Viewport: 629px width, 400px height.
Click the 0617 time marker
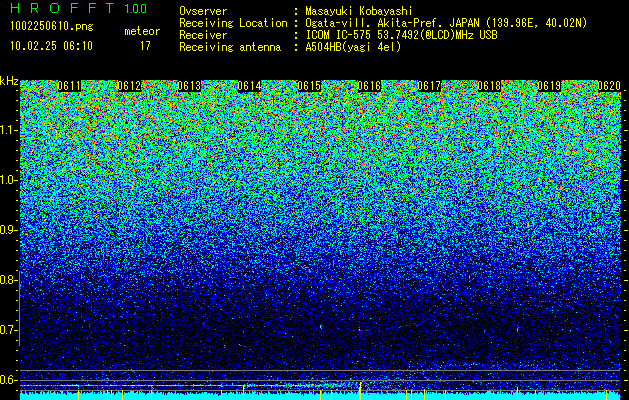click(429, 86)
